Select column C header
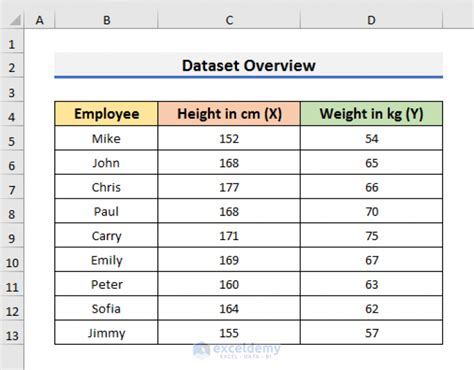Viewport: 474px width, 370px height. 229,20
